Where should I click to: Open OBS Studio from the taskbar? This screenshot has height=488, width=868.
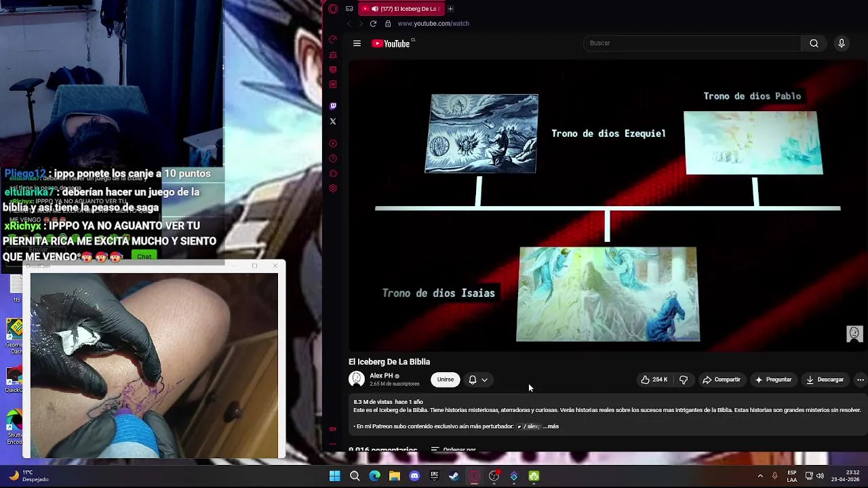pyautogui.click(x=494, y=476)
